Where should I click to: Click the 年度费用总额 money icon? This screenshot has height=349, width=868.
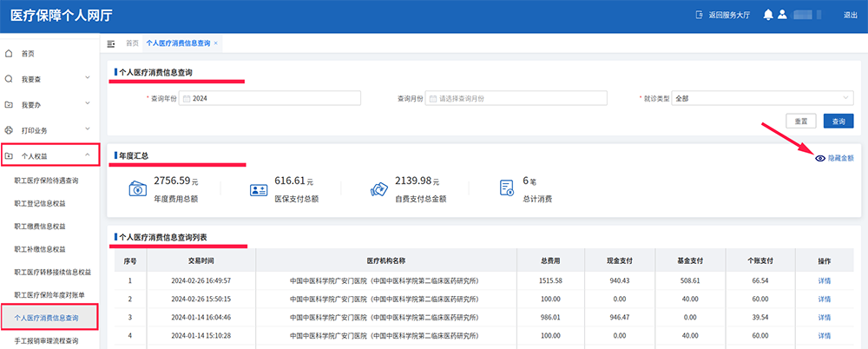[137, 188]
